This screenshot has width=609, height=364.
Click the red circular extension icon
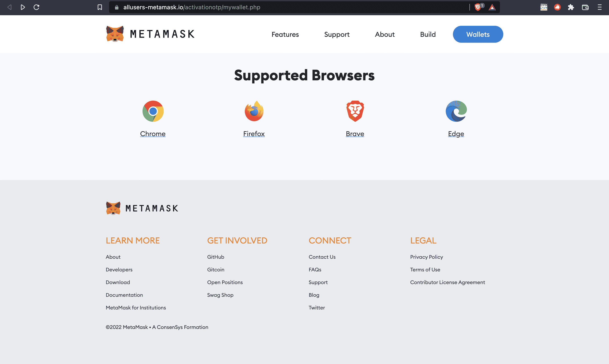557,7
